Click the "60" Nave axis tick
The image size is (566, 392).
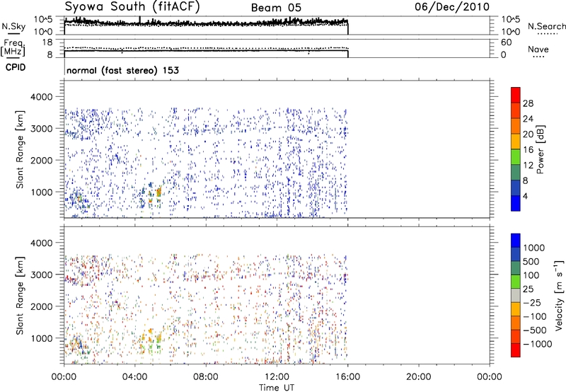click(x=506, y=42)
